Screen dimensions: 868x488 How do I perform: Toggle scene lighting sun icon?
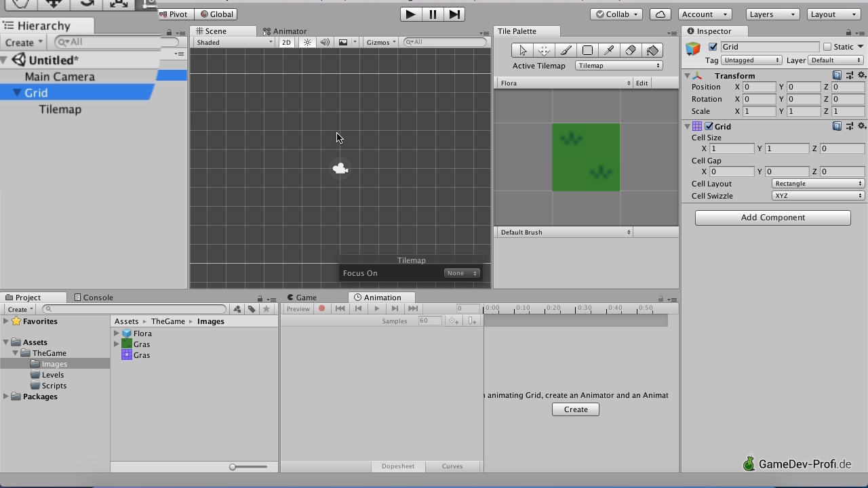(x=307, y=42)
